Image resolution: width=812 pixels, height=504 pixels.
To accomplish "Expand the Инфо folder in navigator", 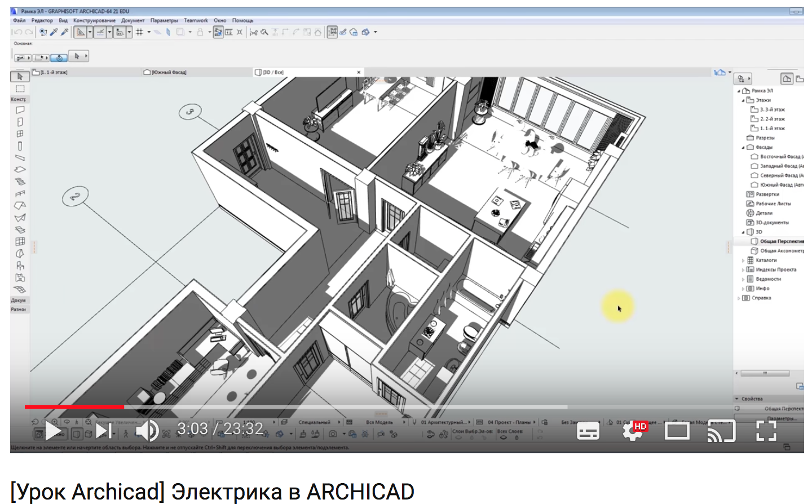I will click(743, 289).
